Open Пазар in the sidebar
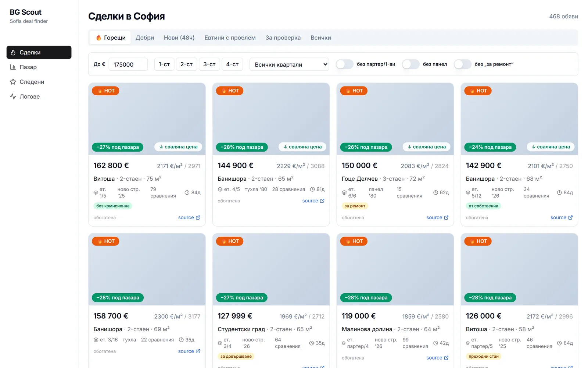This screenshot has height=368, width=588. coord(39,67)
